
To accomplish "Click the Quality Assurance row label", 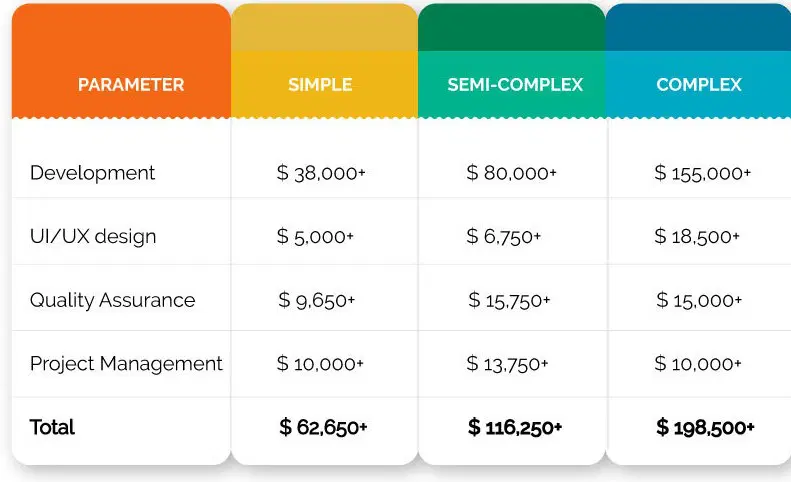I will (x=112, y=300).
